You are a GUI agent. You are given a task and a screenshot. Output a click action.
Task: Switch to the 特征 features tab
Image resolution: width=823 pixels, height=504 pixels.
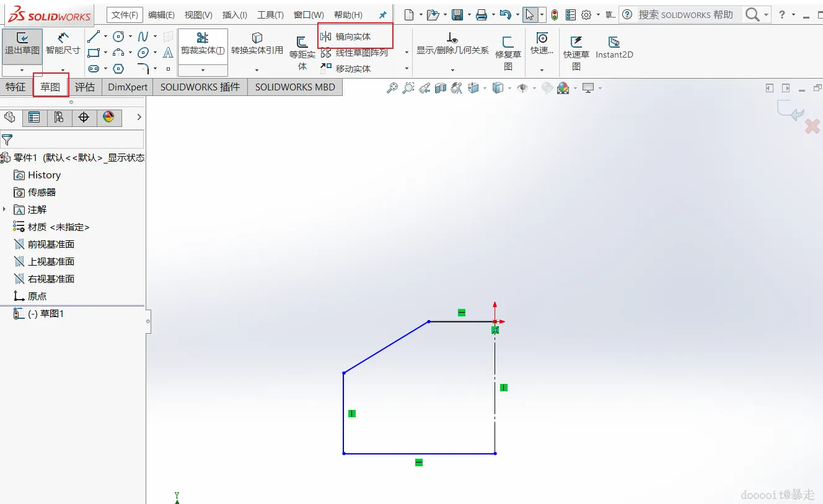tap(16, 87)
